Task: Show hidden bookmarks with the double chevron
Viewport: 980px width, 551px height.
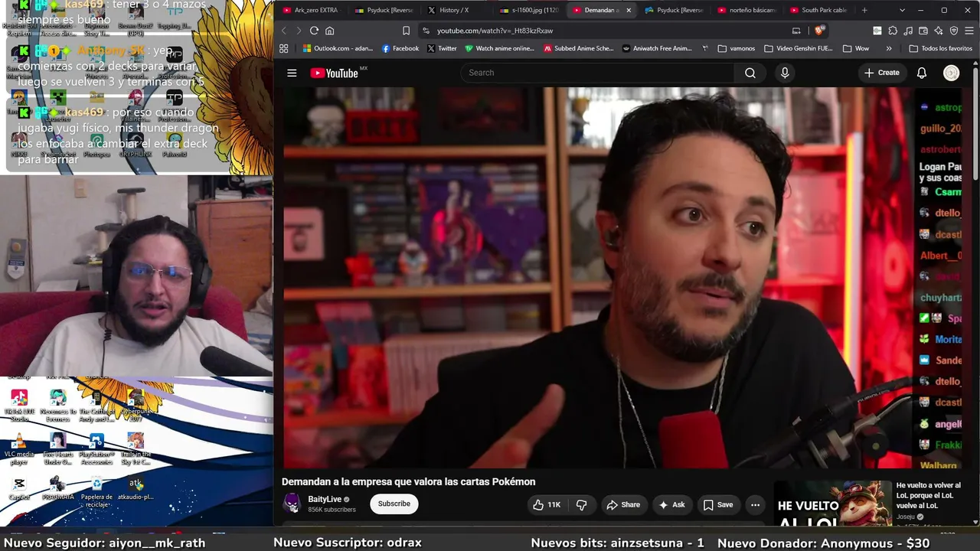Action: [x=889, y=48]
